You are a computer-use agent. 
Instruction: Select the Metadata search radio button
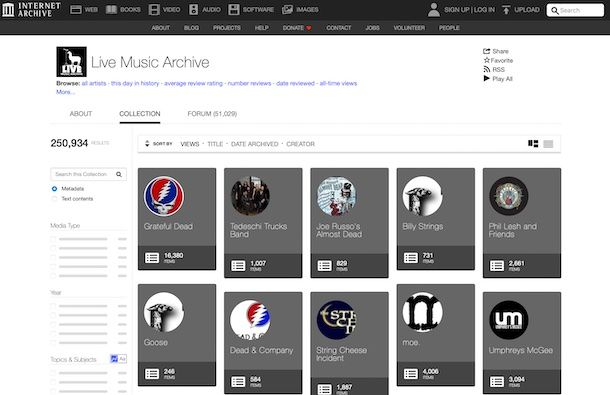tap(54, 189)
